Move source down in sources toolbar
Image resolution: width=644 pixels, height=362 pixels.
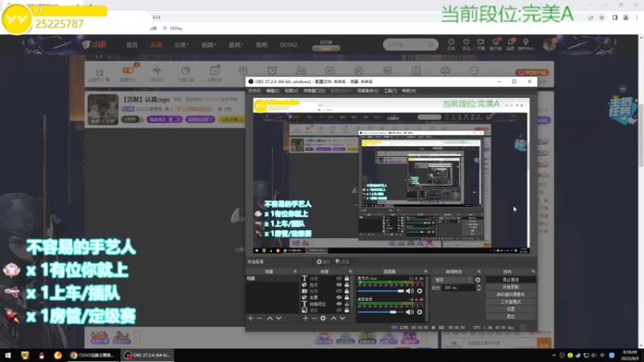343,318
